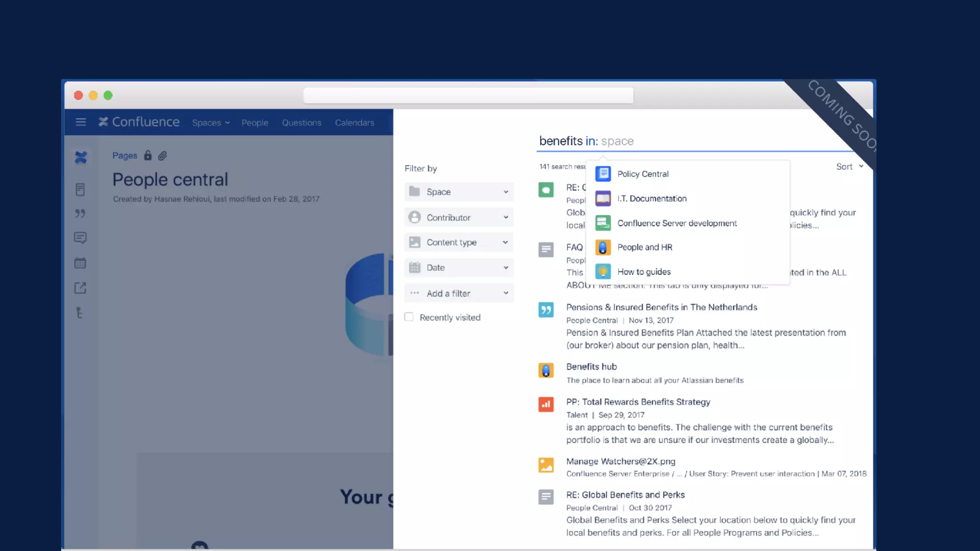This screenshot has width=980, height=551.
Task: Choose Policy Central from space suggestions
Action: pos(643,174)
